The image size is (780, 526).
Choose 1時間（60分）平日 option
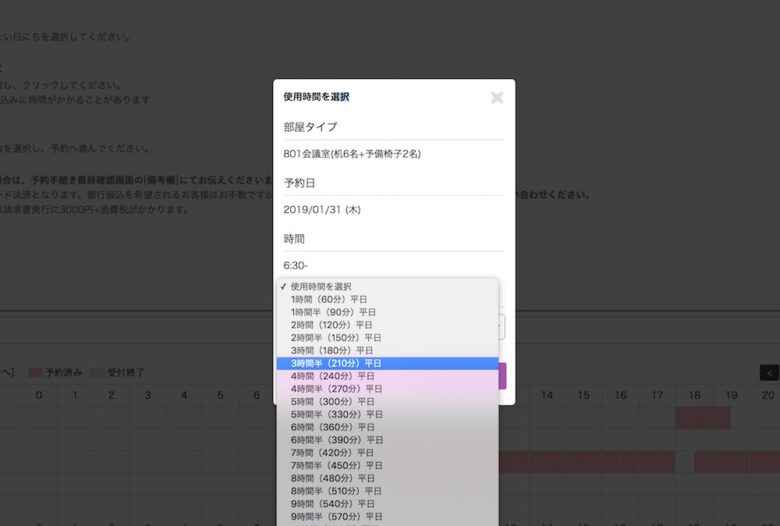point(388,300)
